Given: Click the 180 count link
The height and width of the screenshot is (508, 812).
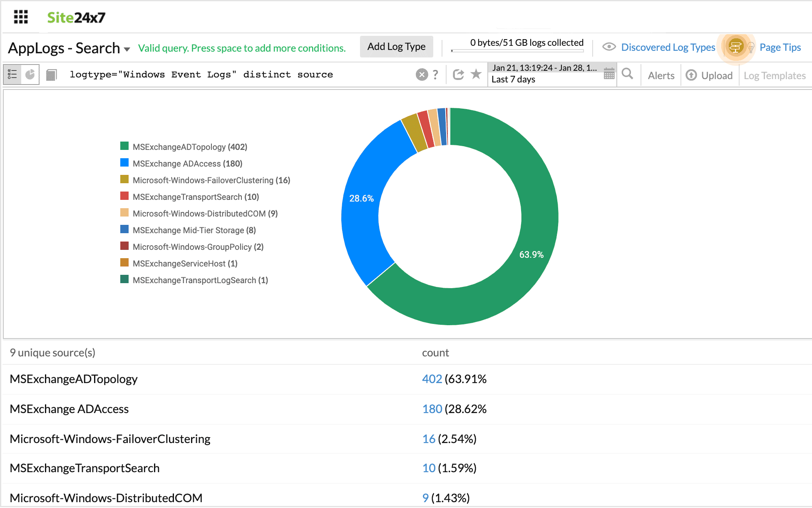Looking at the screenshot, I should [x=432, y=409].
